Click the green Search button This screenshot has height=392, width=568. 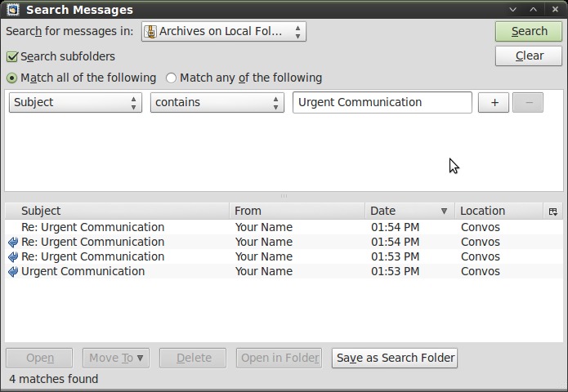click(x=529, y=32)
